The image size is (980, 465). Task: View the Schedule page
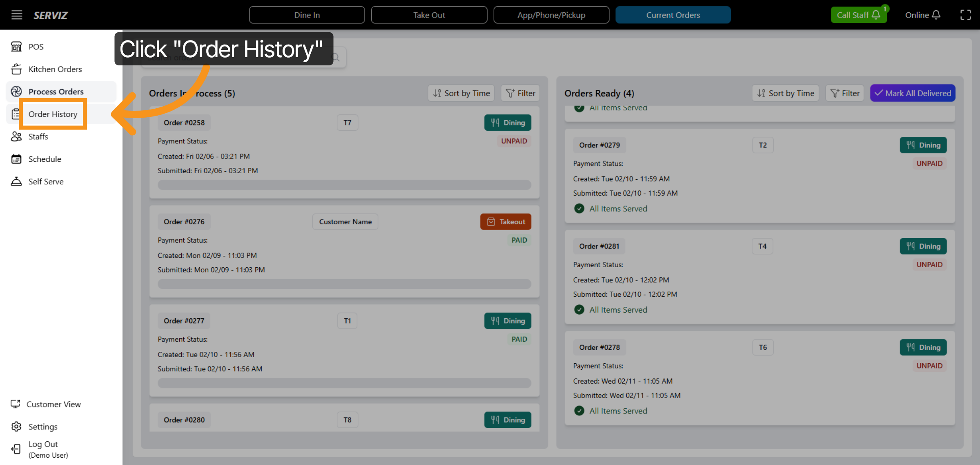click(45, 159)
